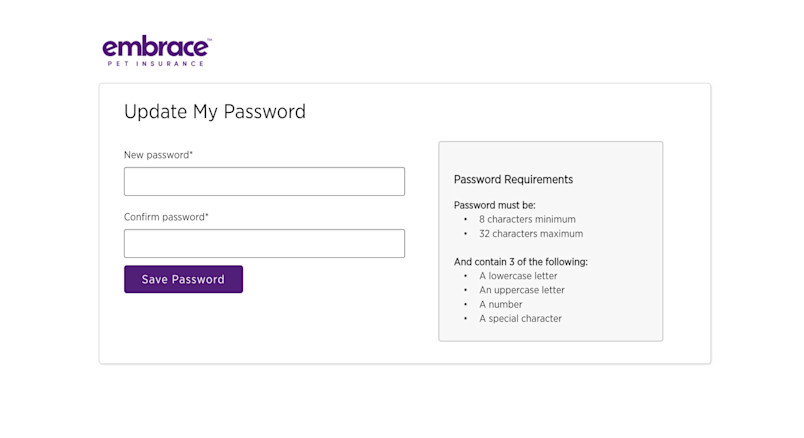Click the Pet Insurance tagline under logo

(x=155, y=63)
